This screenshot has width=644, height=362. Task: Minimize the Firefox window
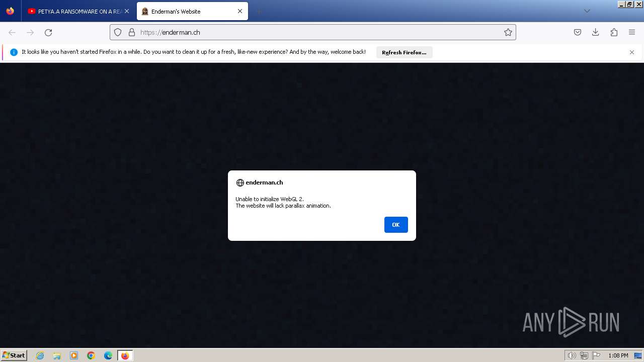pyautogui.click(x=622, y=4)
